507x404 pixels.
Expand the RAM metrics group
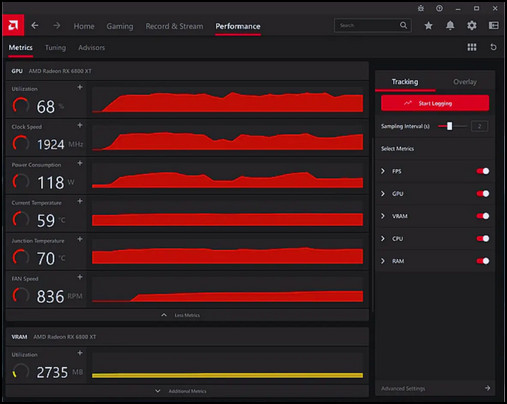pyautogui.click(x=383, y=261)
